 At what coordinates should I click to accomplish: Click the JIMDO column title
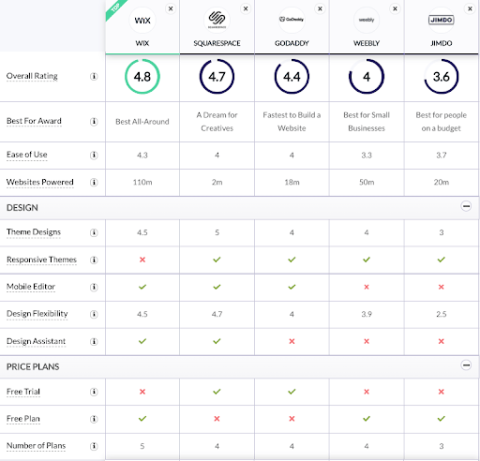pyautogui.click(x=441, y=43)
